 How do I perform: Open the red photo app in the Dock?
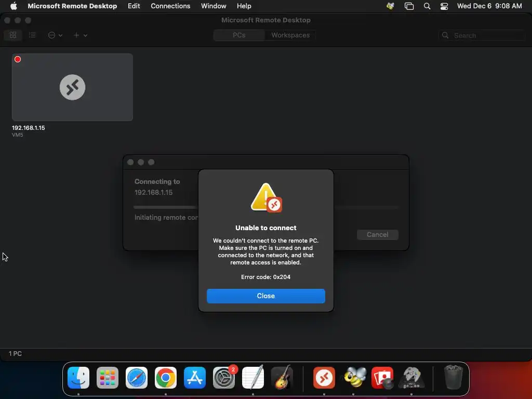pos(382,378)
